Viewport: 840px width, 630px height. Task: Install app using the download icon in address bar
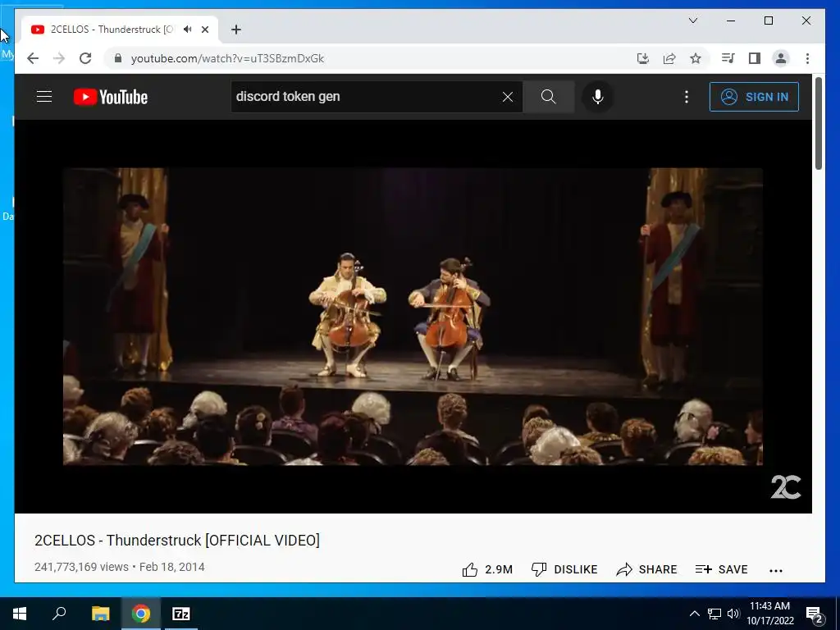643,58
